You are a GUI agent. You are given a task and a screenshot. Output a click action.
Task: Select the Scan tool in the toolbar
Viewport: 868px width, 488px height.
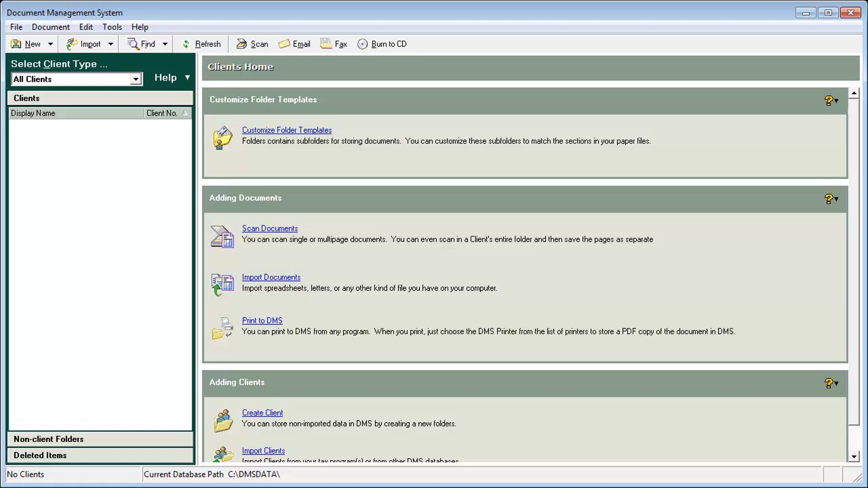click(252, 44)
